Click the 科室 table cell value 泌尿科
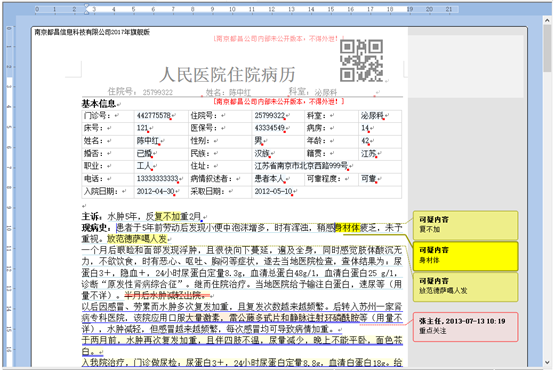The width and height of the screenshot is (555, 370). click(x=372, y=115)
